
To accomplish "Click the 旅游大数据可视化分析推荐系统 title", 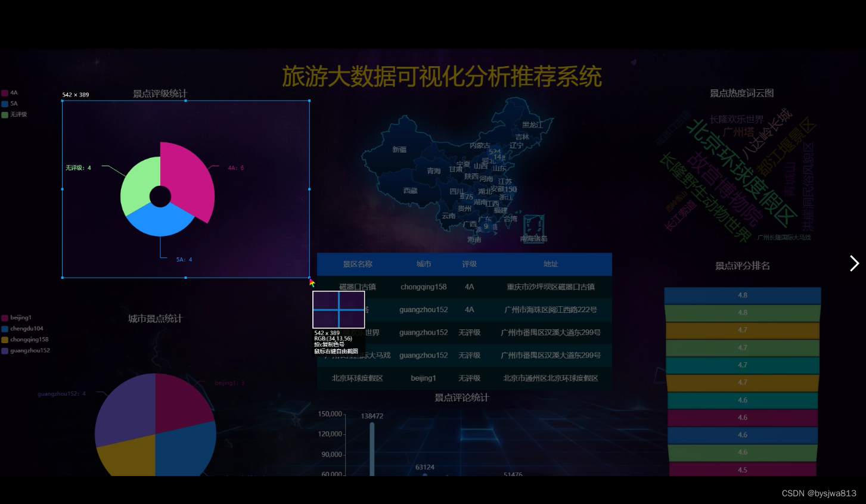I will pos(442,77).
